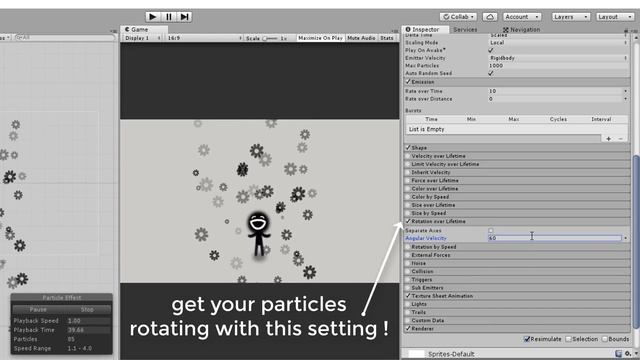Open the Scaling Mode dropdown
640x360 pixels.
558,42
